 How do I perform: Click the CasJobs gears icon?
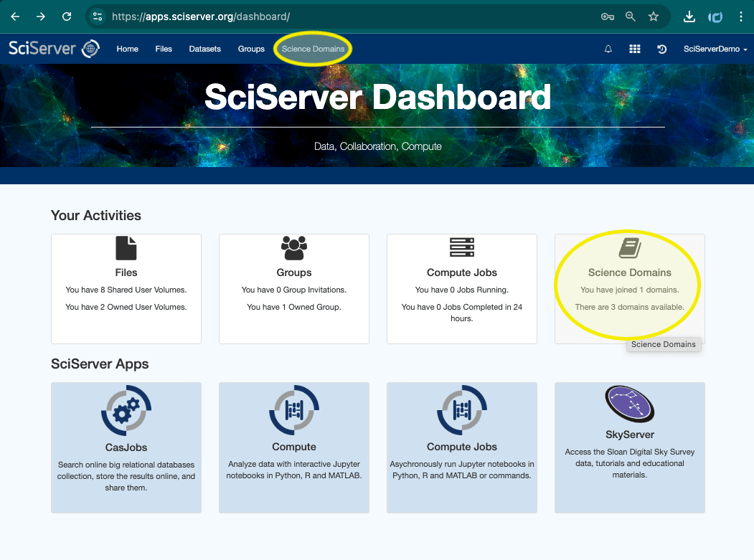(x=126, y=411)
